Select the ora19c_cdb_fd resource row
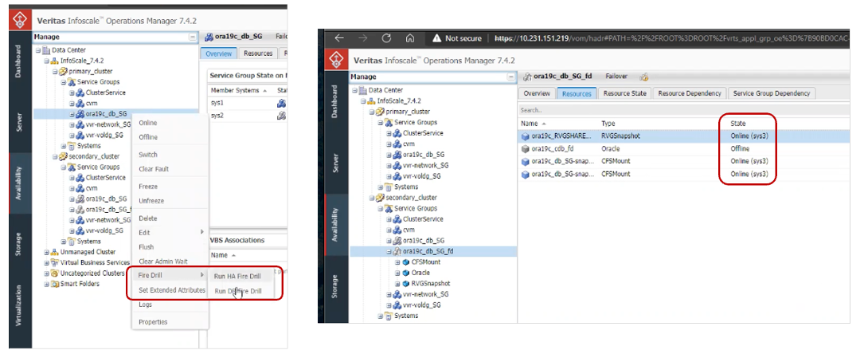The height and width of the screenshot is (354, 868). [683, 148]
